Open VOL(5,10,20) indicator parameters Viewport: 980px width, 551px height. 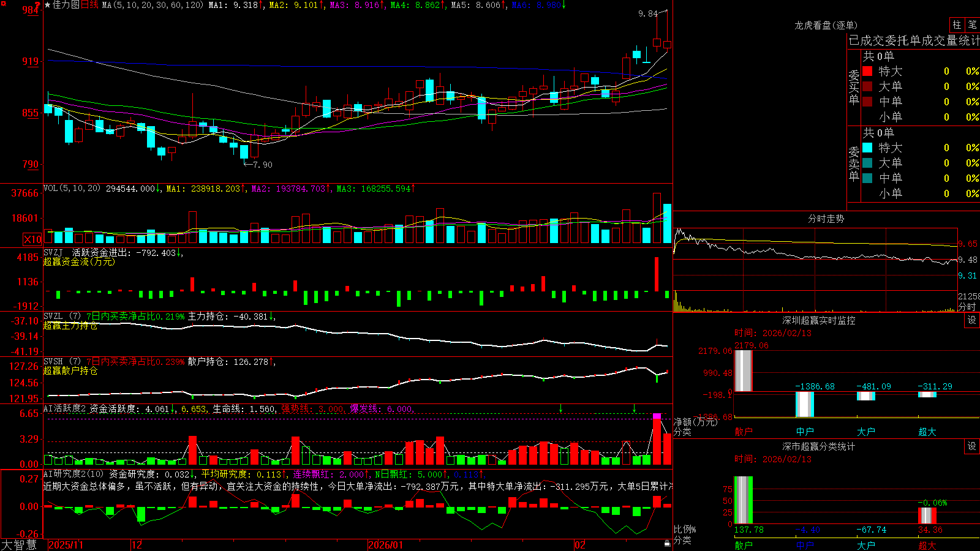[72, 189]
